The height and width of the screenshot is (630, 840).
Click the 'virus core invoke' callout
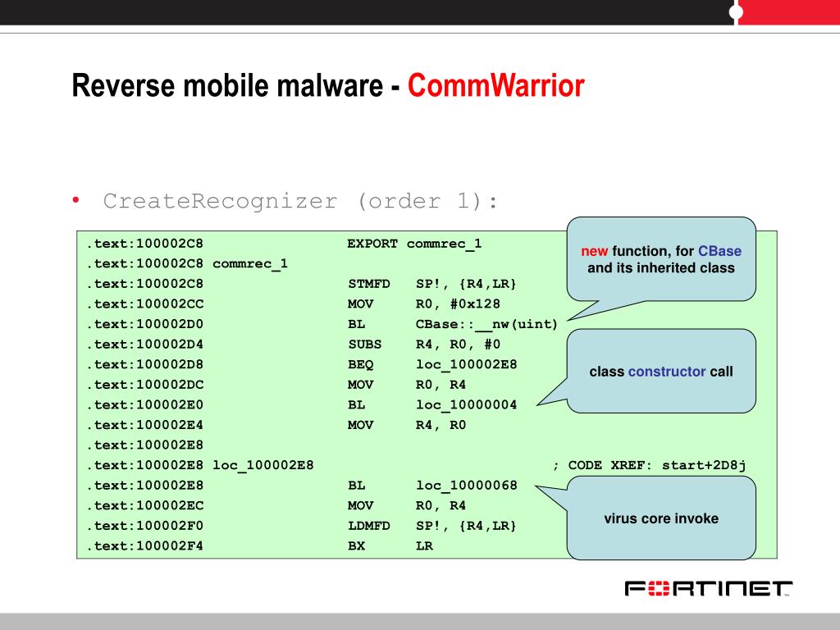pos(661,518)
